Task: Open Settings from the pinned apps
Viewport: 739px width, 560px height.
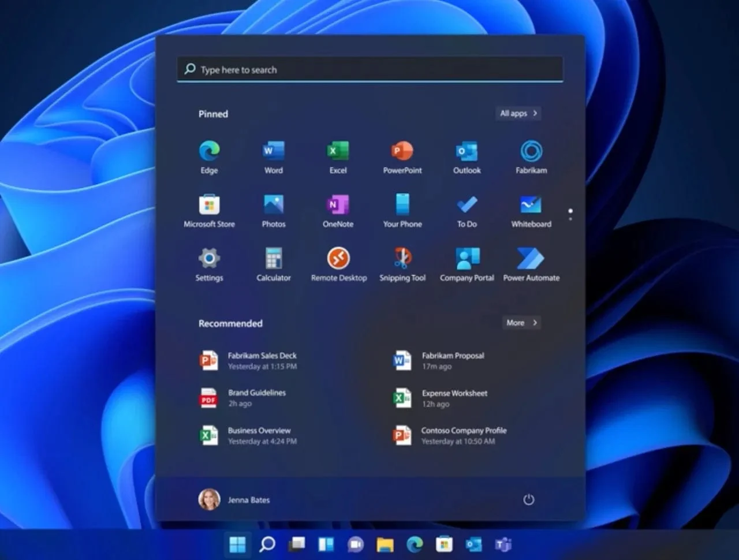Action: pos(209,264)
